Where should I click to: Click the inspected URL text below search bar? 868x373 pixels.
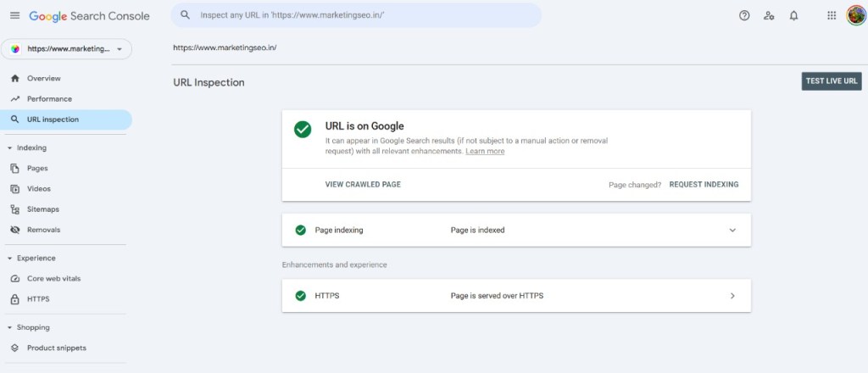(225, 47)
